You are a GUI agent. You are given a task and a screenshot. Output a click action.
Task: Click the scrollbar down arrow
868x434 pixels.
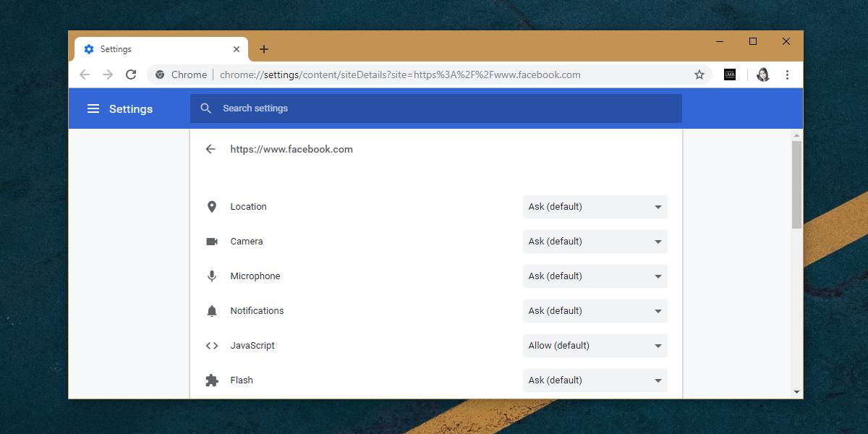pyautogui.click(x=796, y=392)
